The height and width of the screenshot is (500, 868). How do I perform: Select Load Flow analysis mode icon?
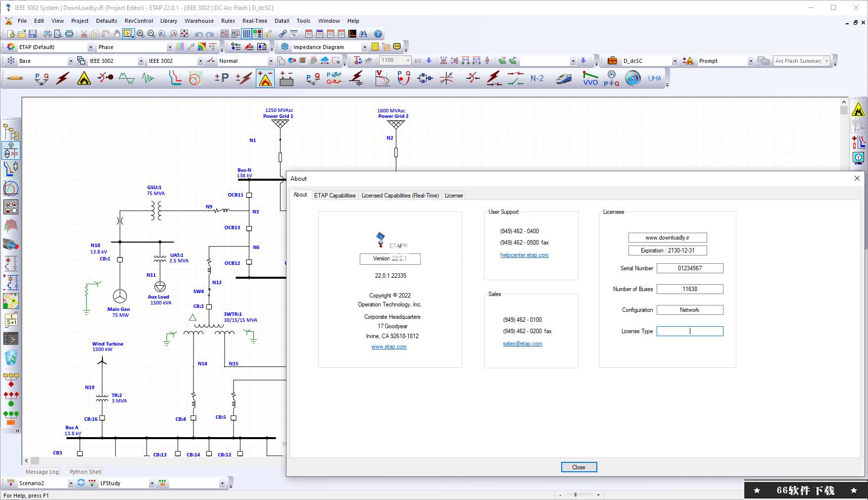42,78
